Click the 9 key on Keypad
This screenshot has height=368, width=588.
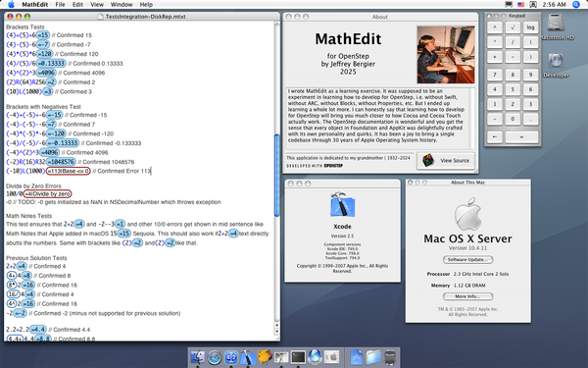click(x=530, y=75)
